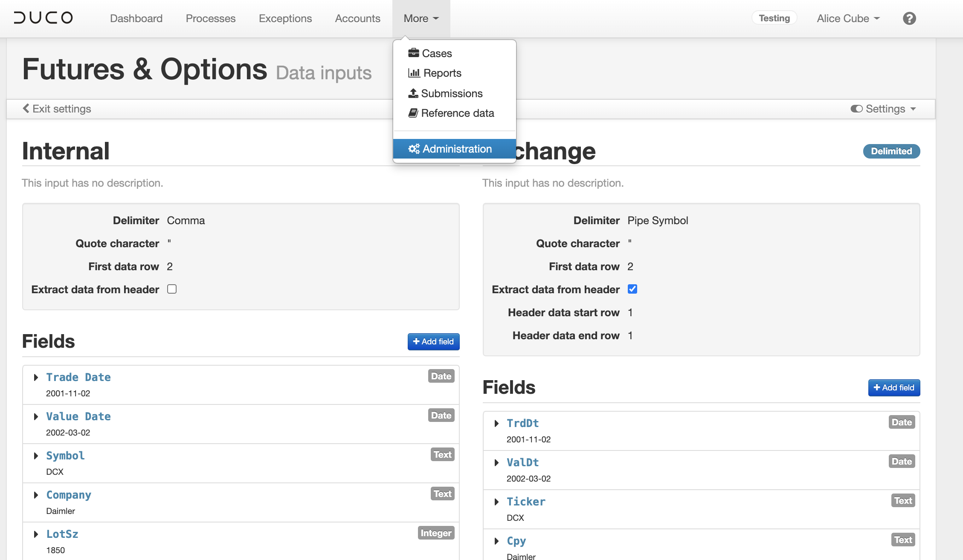Open the Symbol field link

[65, 456]
